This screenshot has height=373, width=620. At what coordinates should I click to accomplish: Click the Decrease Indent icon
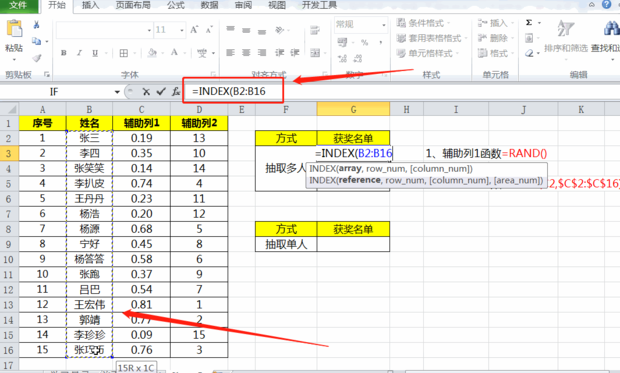pyautogui.click(x=280, y=53)
